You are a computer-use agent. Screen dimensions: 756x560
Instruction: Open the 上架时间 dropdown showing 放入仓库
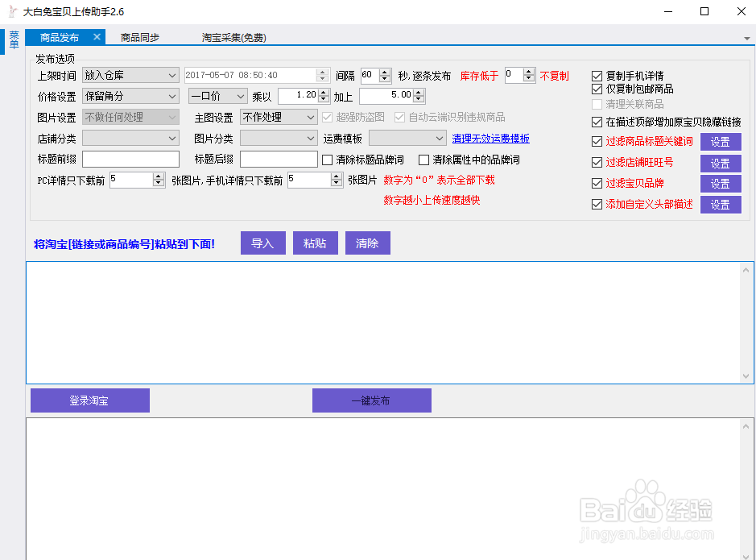pos(130,75)
